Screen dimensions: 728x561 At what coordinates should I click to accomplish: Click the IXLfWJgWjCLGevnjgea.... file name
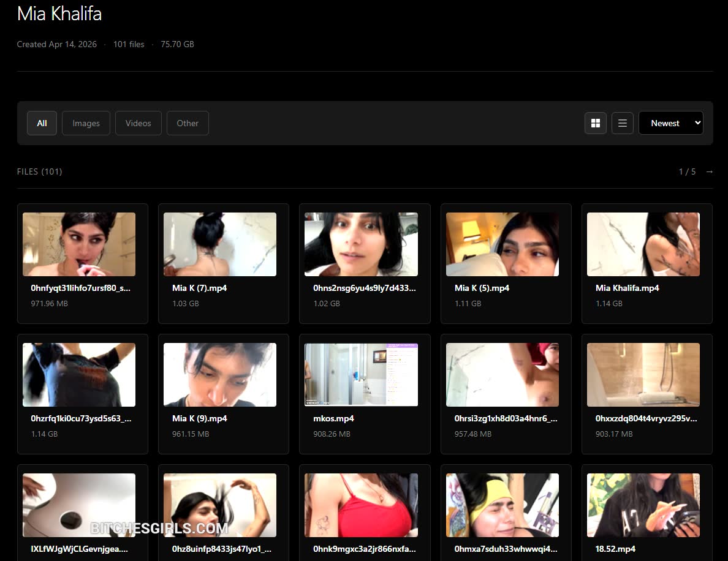[x=79, y=549]
